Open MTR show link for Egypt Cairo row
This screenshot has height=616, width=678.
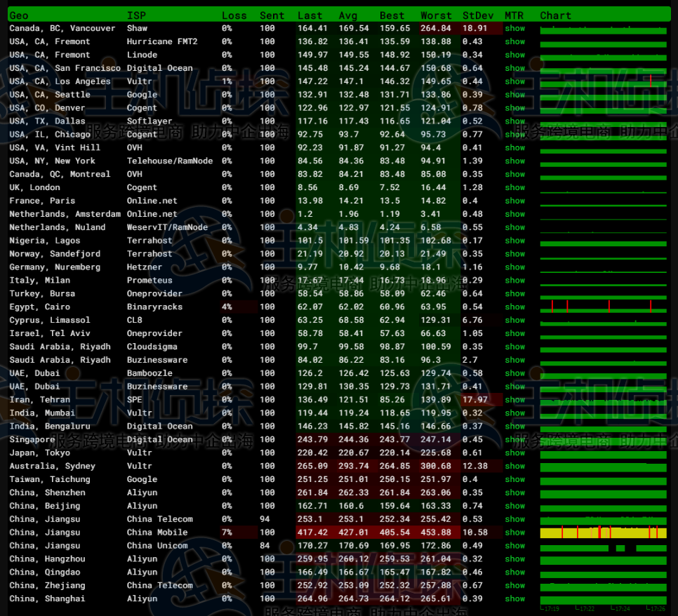[514, 307]
